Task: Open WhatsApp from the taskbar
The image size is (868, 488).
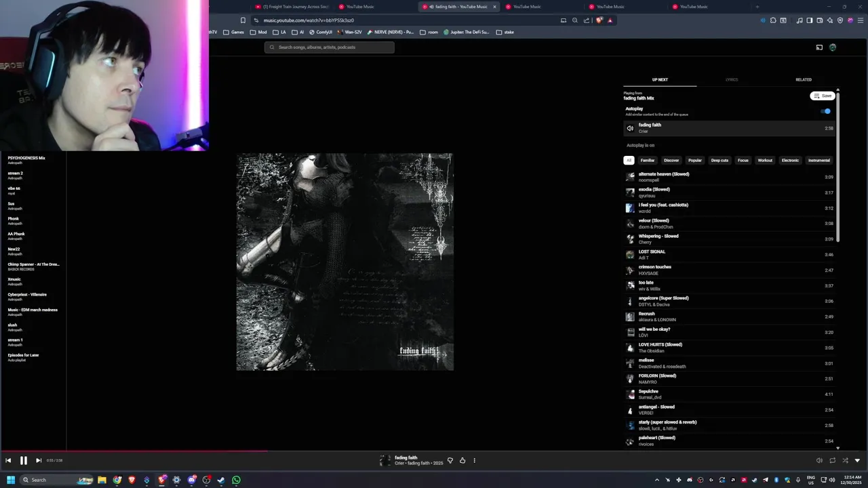Action: (x=236, y=480)
